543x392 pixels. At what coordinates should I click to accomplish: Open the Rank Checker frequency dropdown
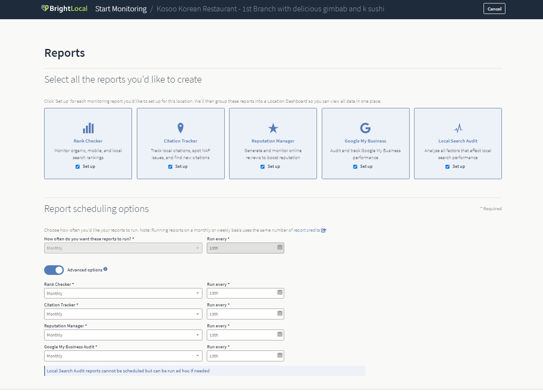pyautogui.click(x=123, y=293)
